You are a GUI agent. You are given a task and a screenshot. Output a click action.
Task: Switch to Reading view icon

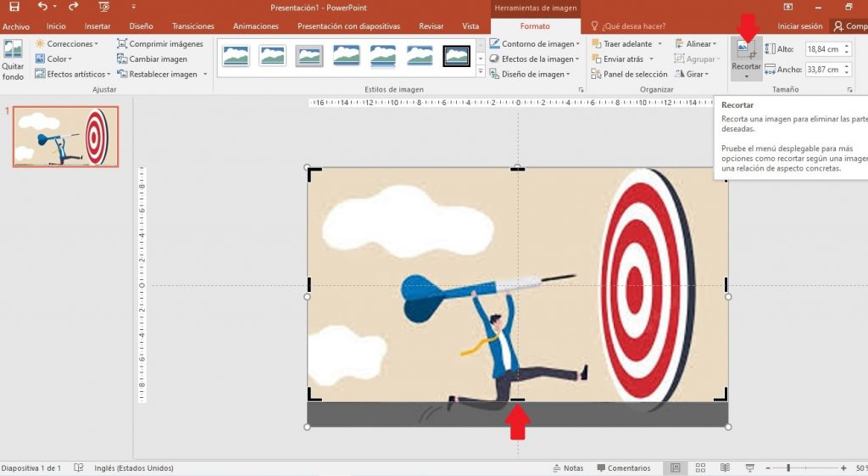(x=726, y=468)
